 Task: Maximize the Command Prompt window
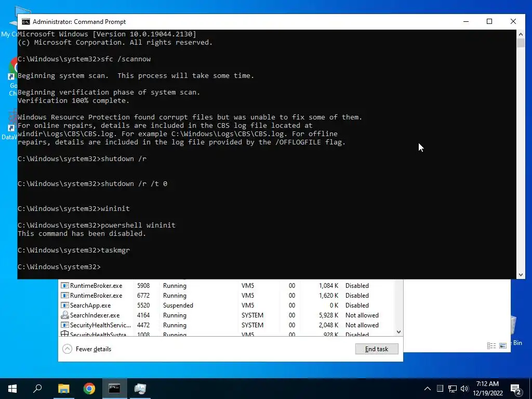(x=489, y=21)
